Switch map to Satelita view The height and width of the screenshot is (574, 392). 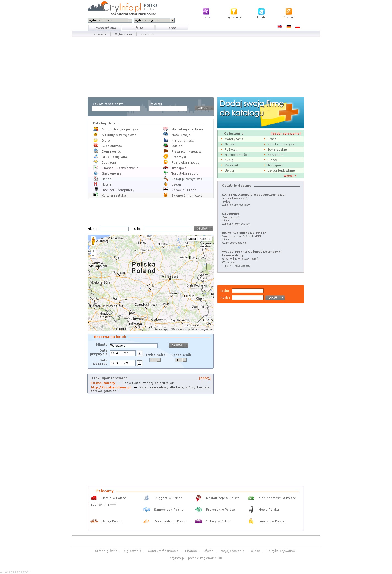[205, 239]
